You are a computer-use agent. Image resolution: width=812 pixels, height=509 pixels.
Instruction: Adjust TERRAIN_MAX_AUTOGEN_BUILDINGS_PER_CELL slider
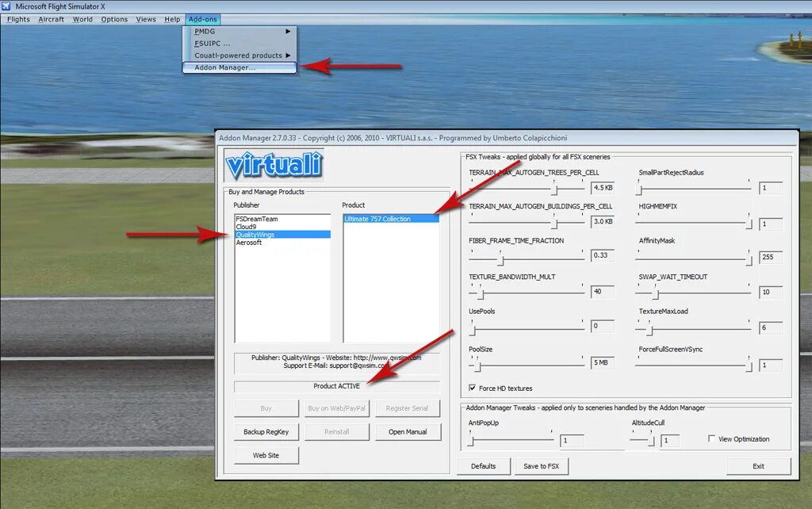(527, 222)
